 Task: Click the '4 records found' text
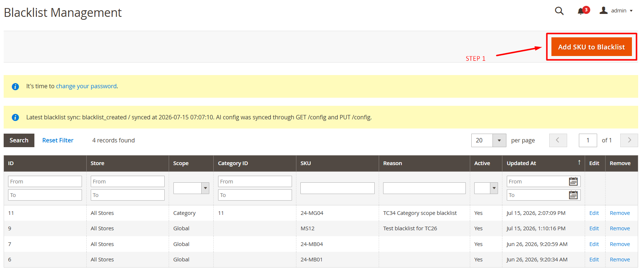pyautogui.click(x=113, y=140)
